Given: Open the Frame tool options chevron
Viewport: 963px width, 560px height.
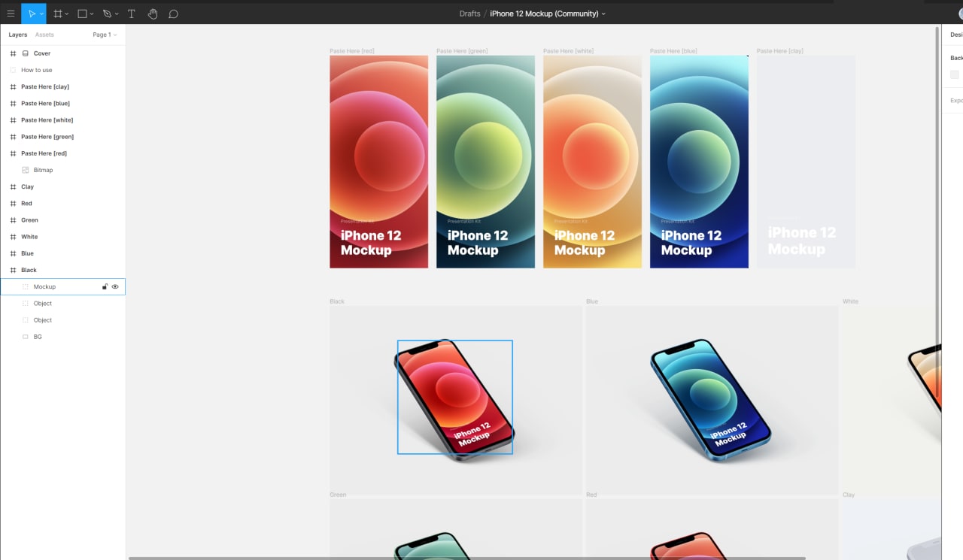Looking at the screenshot, I should pyautogui.click(x=67, y=14).
